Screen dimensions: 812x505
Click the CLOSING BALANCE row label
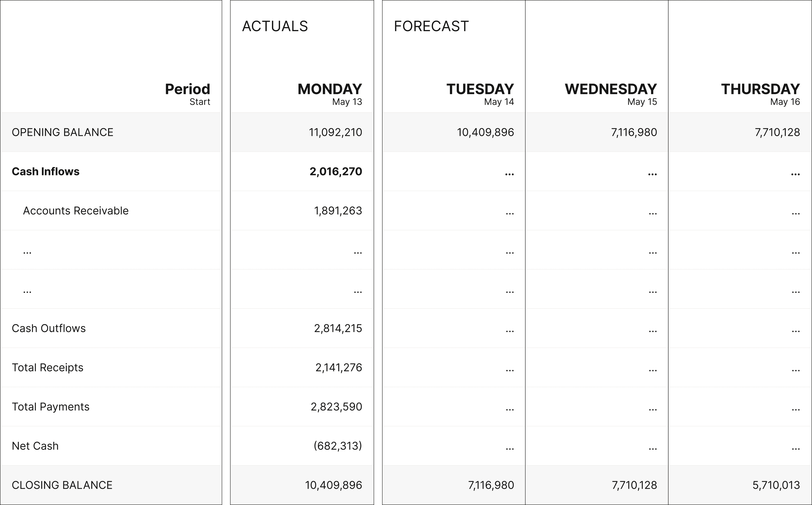pyautogui.click(x=62, y=485)
